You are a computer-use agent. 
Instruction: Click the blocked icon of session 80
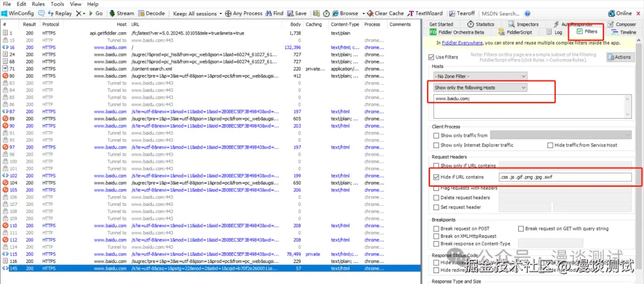coord(5,76)
